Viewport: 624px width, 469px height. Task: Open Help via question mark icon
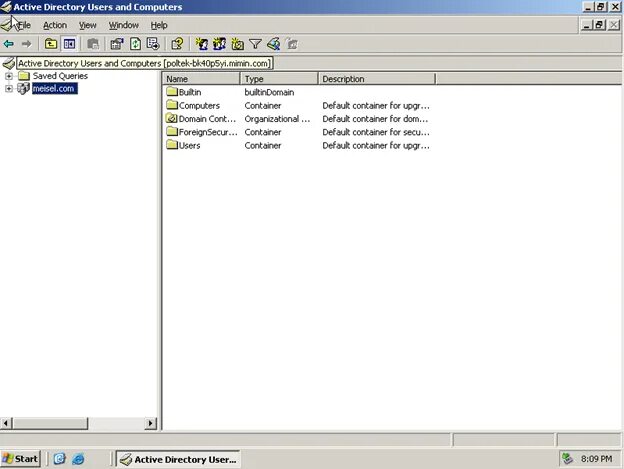(177, 44)
